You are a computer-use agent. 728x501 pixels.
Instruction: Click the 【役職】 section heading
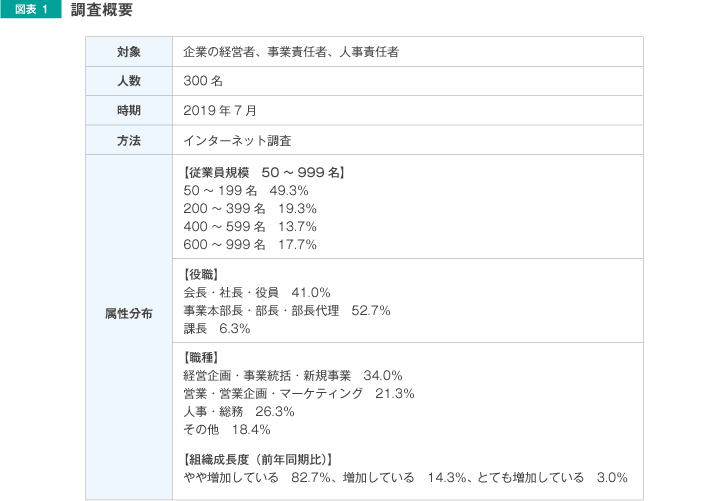tap(201, 274)
